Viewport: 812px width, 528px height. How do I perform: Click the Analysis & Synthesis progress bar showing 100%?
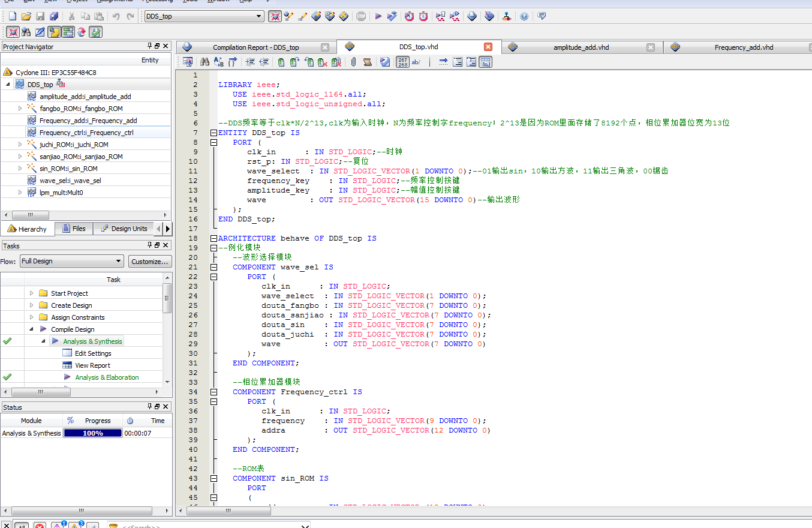[92, 433]
